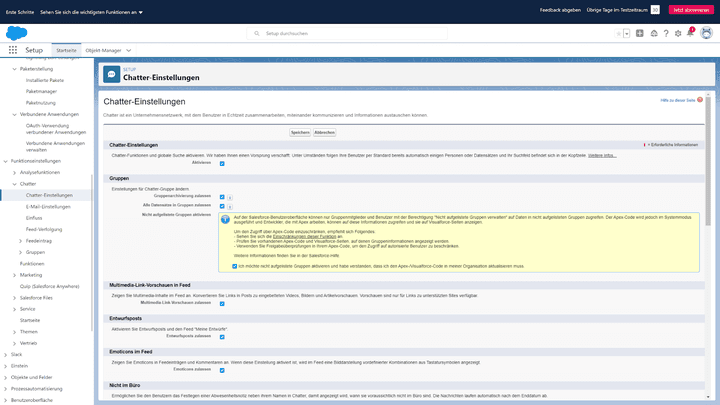Open the App Launcher grid icon
The image size is (720, 405).
click(x=14, y=49)
